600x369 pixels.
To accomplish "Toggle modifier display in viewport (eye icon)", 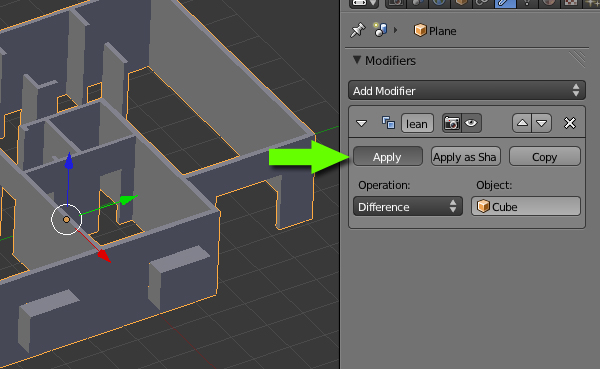I will coord(471,123).
